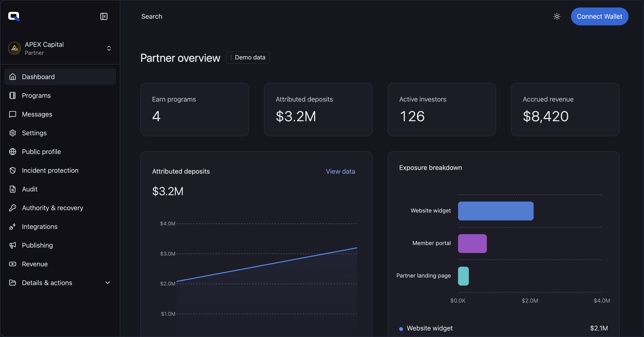This screenshot has height=337, width=644.
Task: Click the Audit document icon
Action: pos(12,189)
